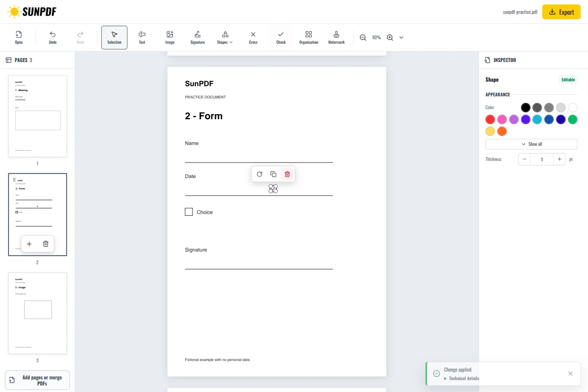Pick the yellow color swatch

click(490, 131)
